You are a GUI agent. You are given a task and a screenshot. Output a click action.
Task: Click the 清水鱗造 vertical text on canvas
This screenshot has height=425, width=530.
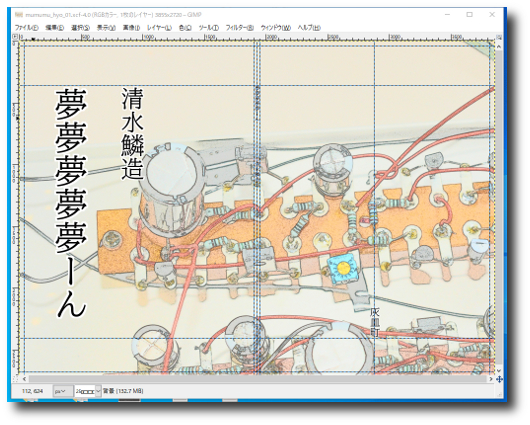point(132,134)
